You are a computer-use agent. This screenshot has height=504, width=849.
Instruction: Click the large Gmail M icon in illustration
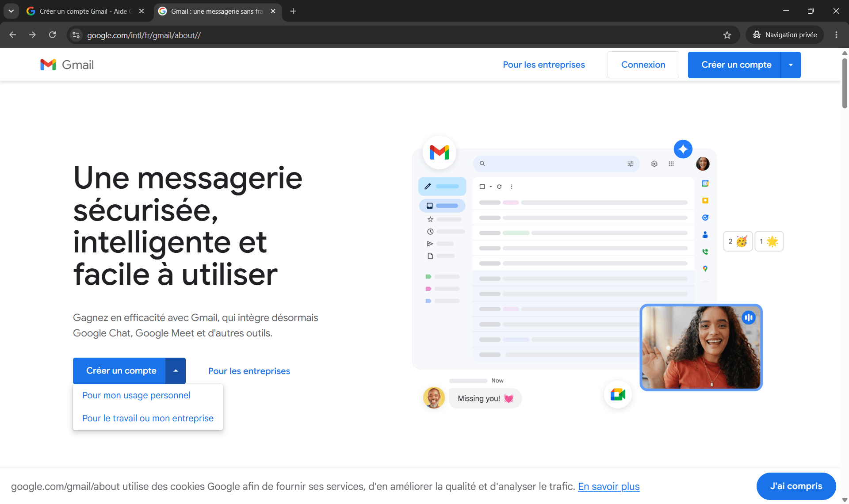click(439, 152)
